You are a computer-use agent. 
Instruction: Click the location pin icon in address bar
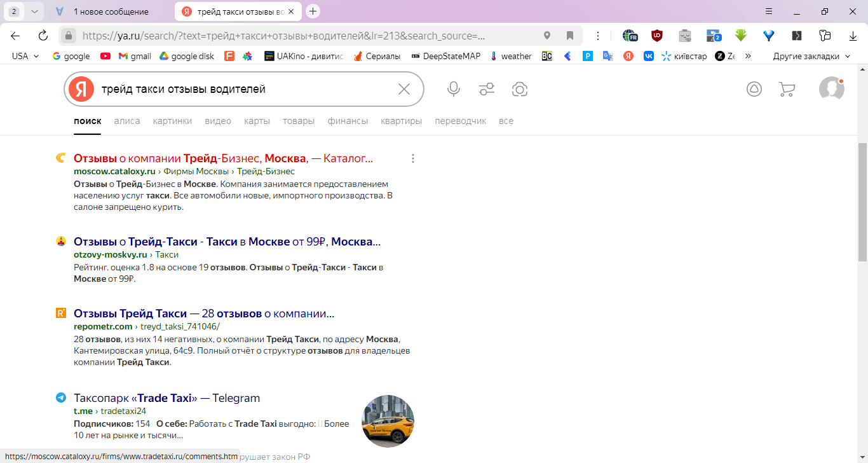(547, 36)
